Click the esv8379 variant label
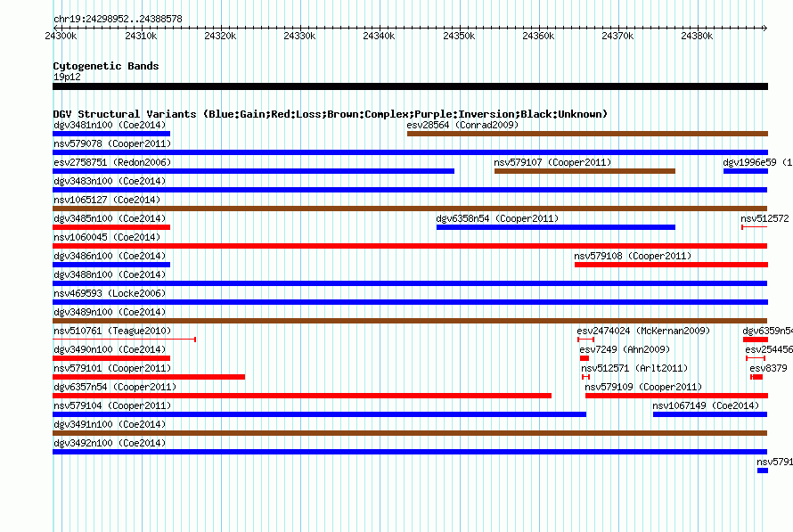Image resolution: width=793 pixels, height=532 pixels. click(768, 368)
